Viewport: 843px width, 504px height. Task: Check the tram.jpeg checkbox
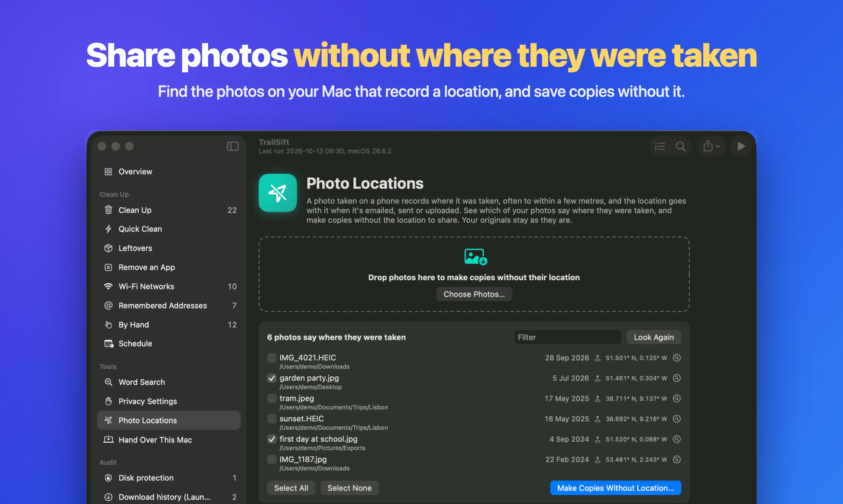(x=271, y=398)
